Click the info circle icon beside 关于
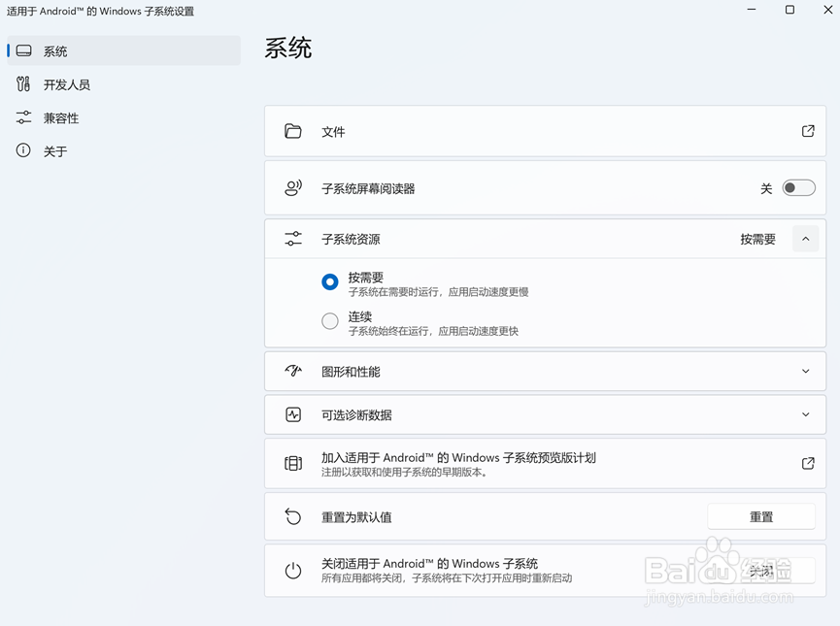This screenshot has width=840, height=626. 23,150
